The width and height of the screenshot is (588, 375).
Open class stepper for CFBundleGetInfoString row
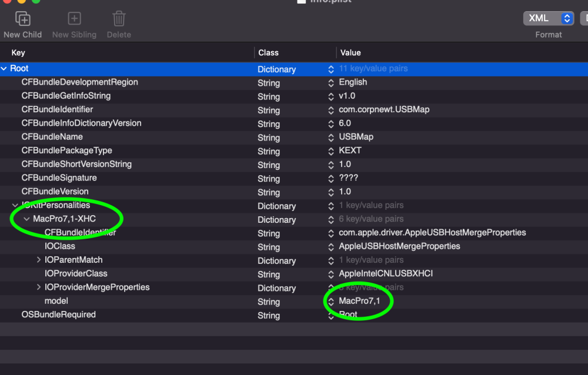click(x=330, y=97)
